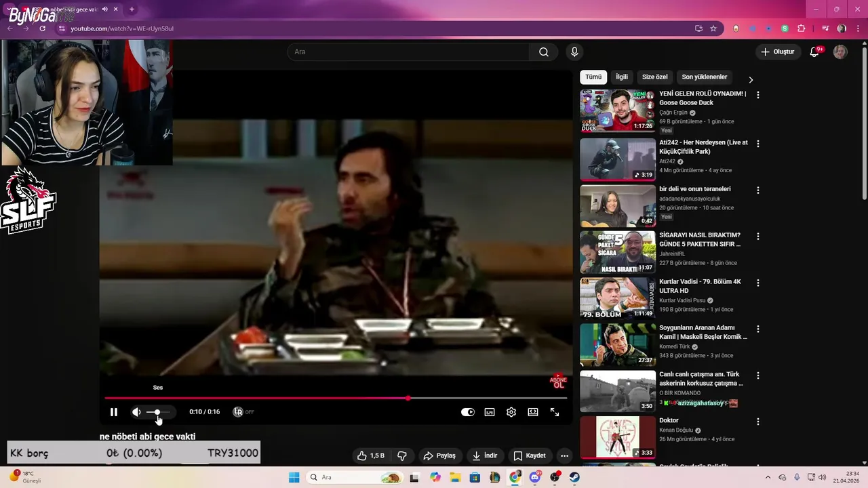The width and height of the screenshot is (868, 488).
Task: Open notifications bell with 9+ badge
Action: [x=815, y=52]
